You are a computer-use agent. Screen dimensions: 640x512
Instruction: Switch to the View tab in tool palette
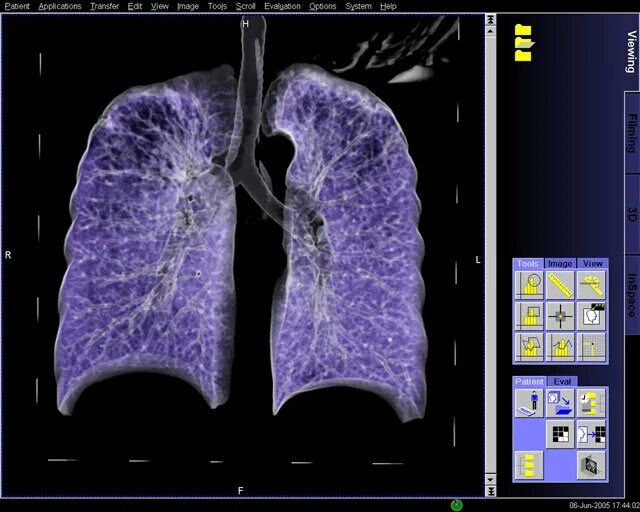(x=592, y=264)
